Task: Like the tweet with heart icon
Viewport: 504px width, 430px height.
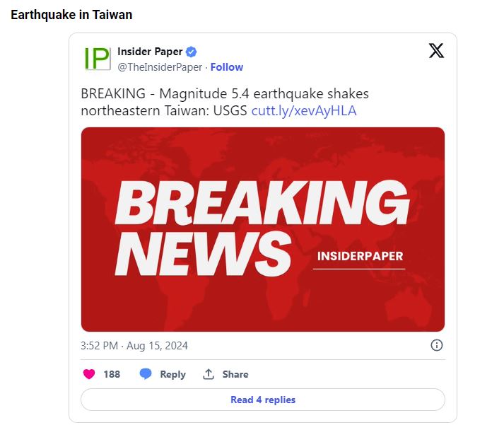Action: [x=89, y=374]
